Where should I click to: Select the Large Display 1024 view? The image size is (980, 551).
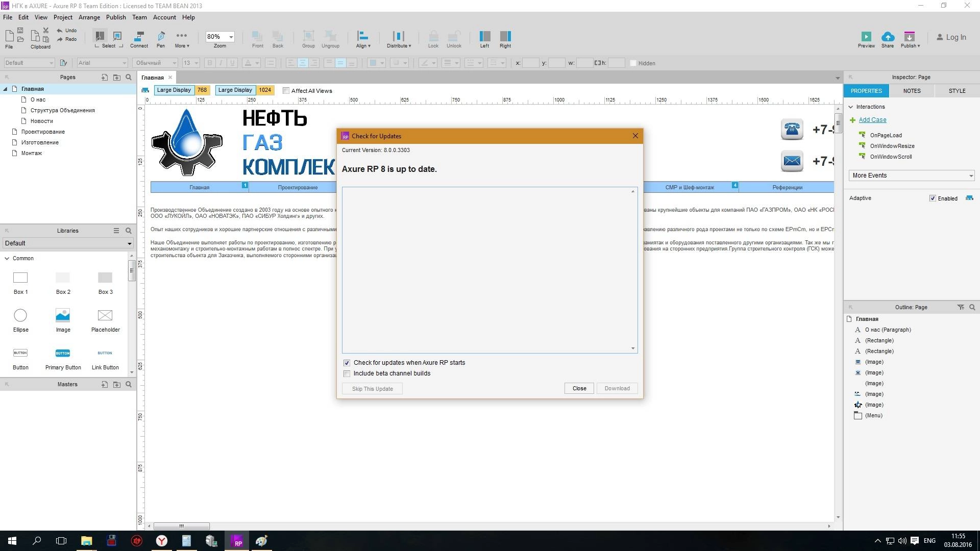click(244, 90)
